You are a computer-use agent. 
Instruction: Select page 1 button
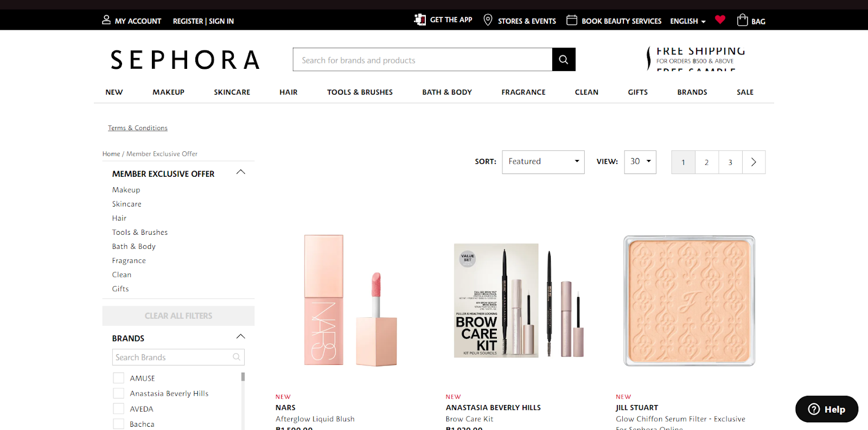tap(683, 162)
